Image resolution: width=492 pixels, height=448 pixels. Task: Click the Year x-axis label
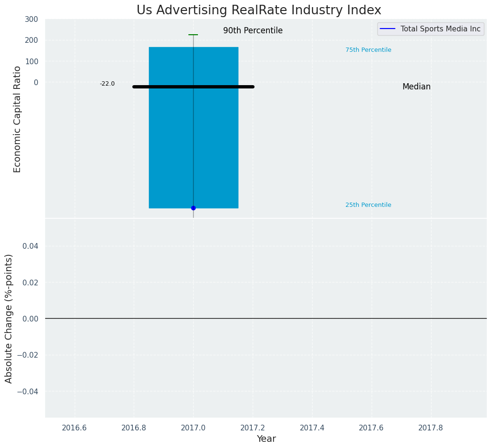266,438
